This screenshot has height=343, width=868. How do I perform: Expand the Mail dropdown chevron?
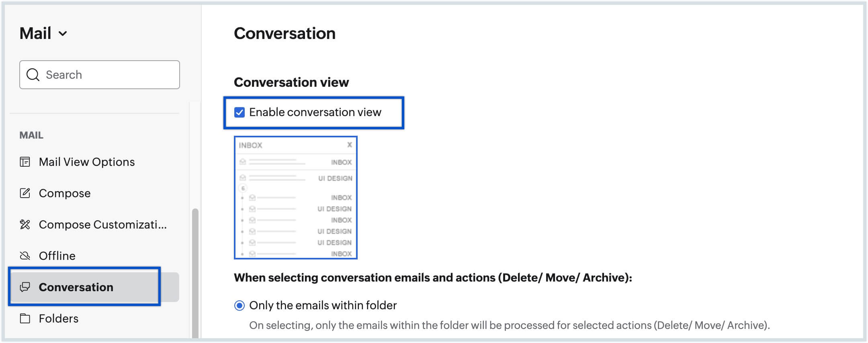click(63, 34)
